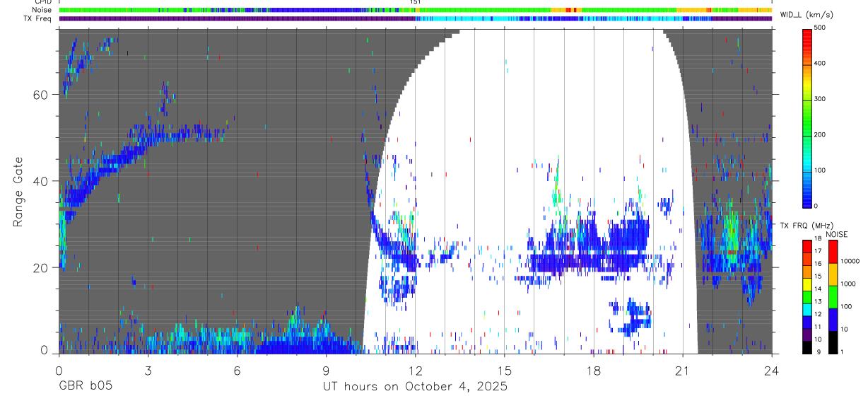Click the green segment of the NOISE legend
Image resolution: width=868 pixels, height=401 pixels.
(x=833, y=296)
